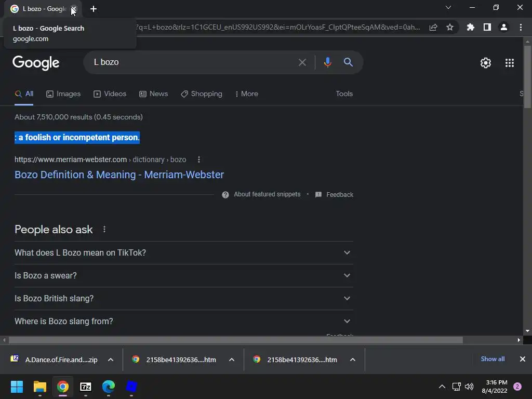Click the scroll right arrow

(519, 340)
